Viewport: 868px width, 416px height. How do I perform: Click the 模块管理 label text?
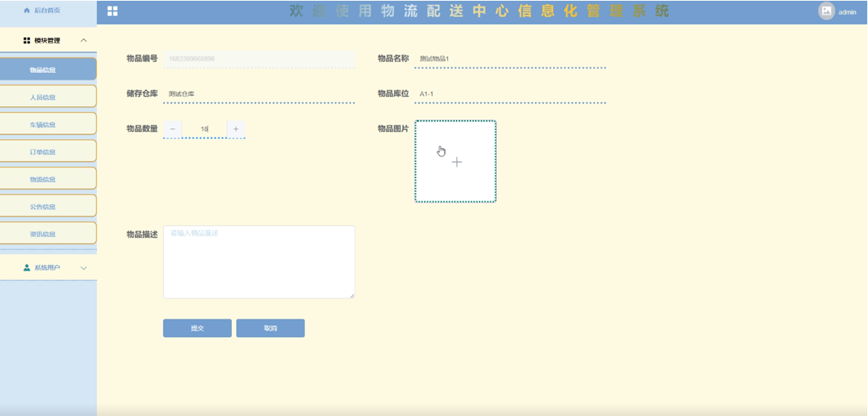pos(47,41)
